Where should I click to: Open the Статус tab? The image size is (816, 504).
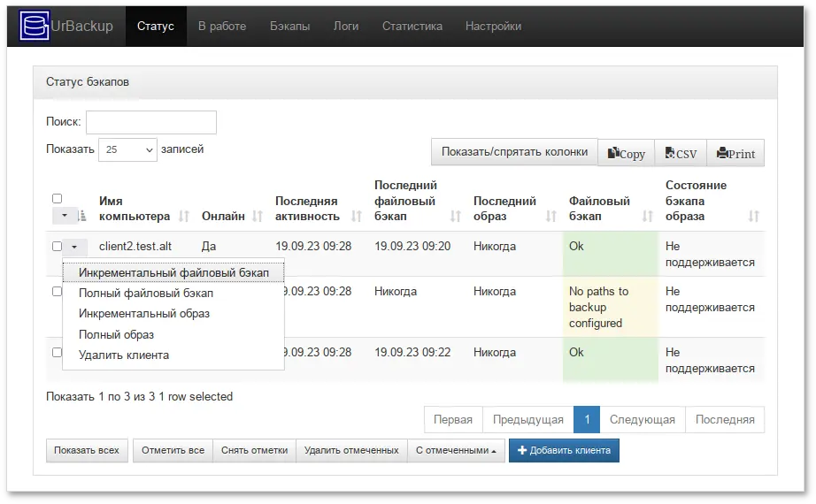pos(156,26)
